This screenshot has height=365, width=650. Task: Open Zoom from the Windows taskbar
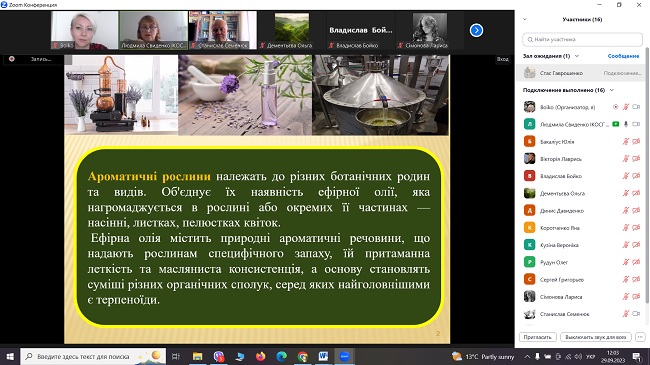pyautogui.click(x=344, y=356)
